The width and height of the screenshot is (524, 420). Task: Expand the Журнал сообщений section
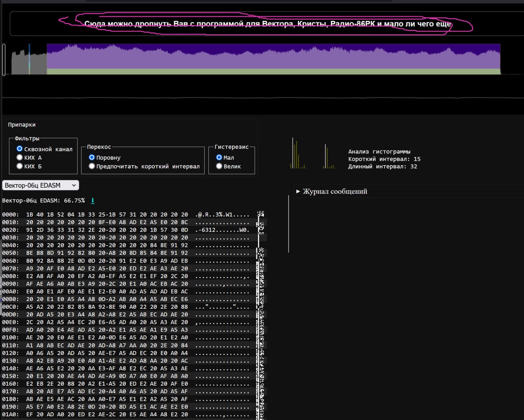click(x=334, y=191)
